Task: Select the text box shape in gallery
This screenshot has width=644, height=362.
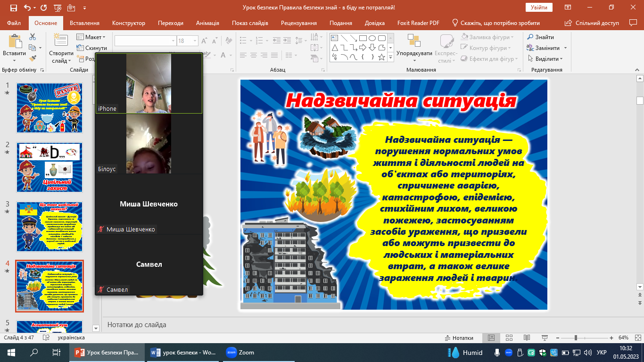Action: coord(335,38)
